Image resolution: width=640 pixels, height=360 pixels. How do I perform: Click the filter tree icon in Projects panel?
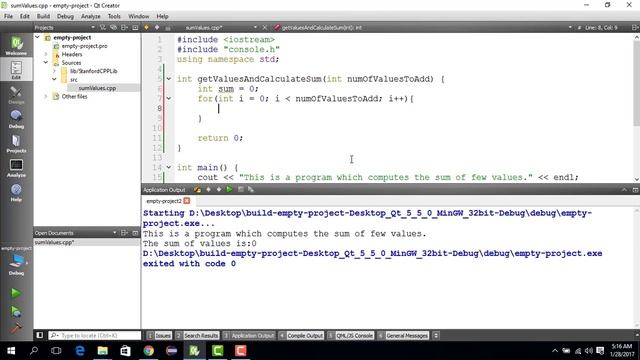pyautogui.click(x=103, y=27)
